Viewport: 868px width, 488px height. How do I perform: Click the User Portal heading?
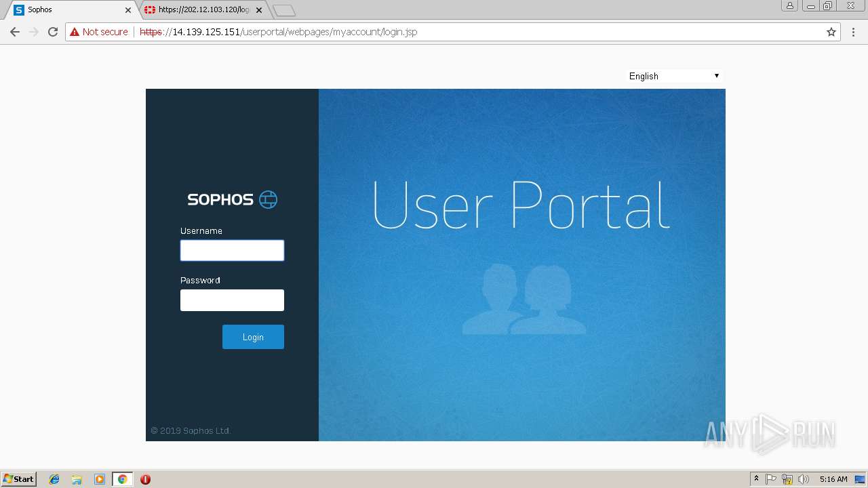(521, 203)
